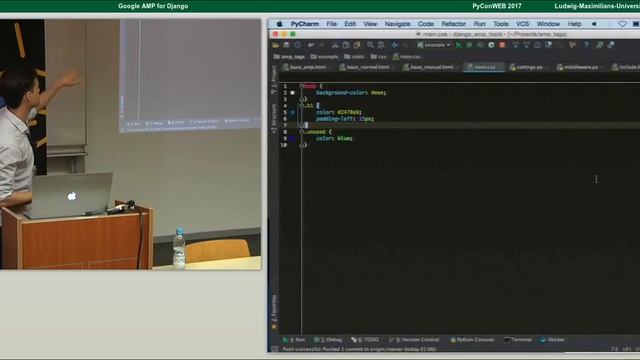
Task: Switch to the base_amp.html editor tab
Action: point(307,67)
